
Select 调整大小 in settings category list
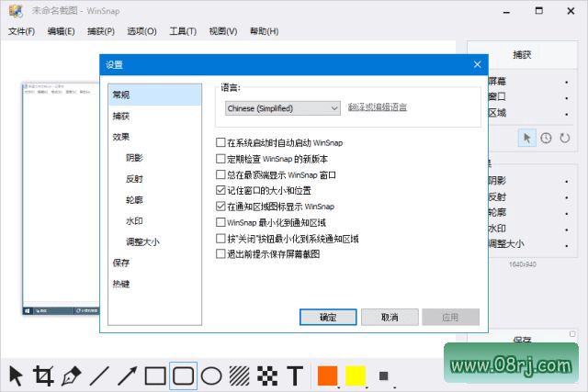point(155,241)
